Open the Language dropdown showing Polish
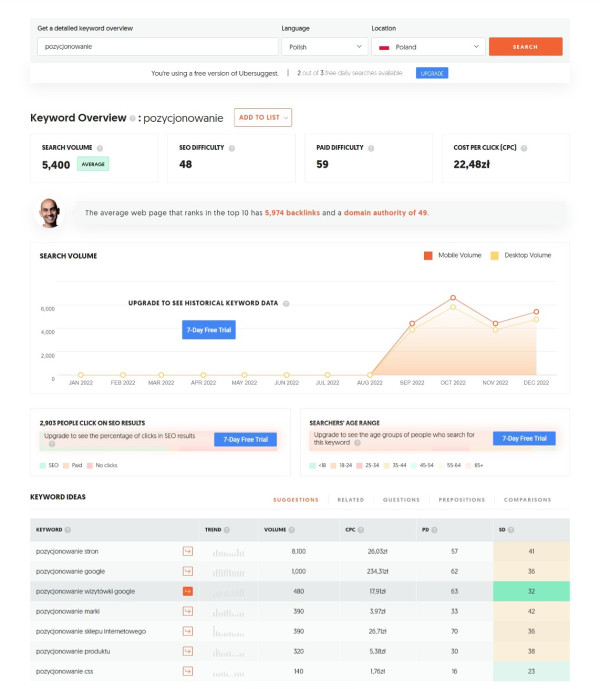The image size is (600, 689). click(324, 47)
